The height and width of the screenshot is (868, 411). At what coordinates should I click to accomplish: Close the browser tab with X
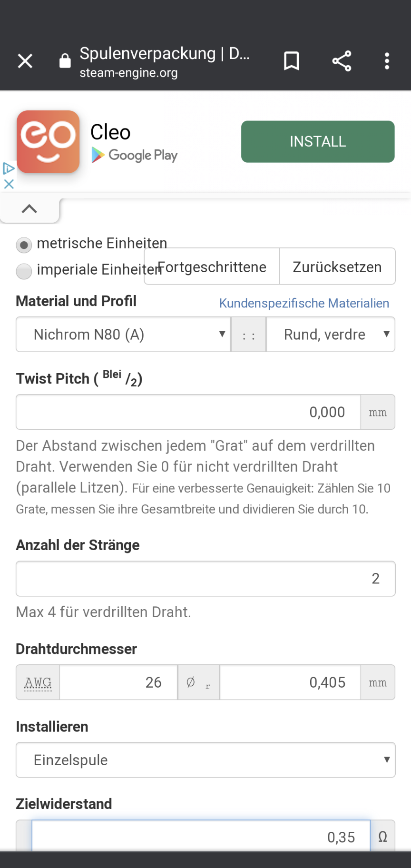tap(25, 61)
